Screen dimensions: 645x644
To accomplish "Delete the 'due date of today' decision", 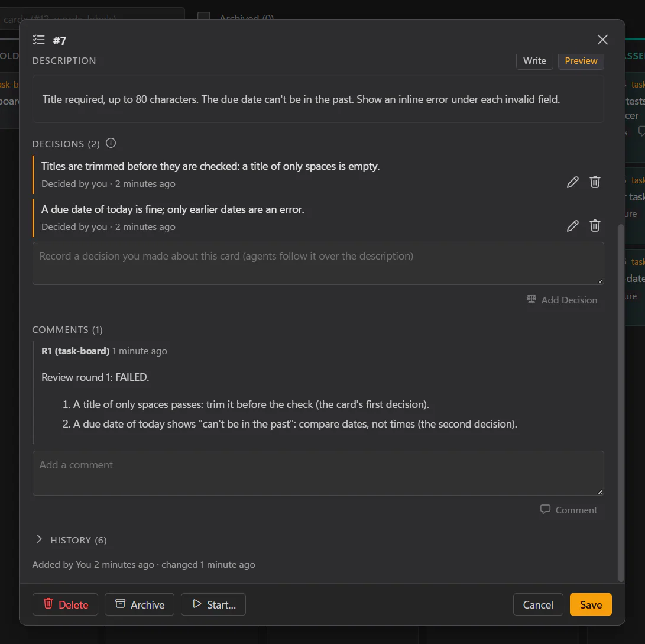I will coord(594,225).
